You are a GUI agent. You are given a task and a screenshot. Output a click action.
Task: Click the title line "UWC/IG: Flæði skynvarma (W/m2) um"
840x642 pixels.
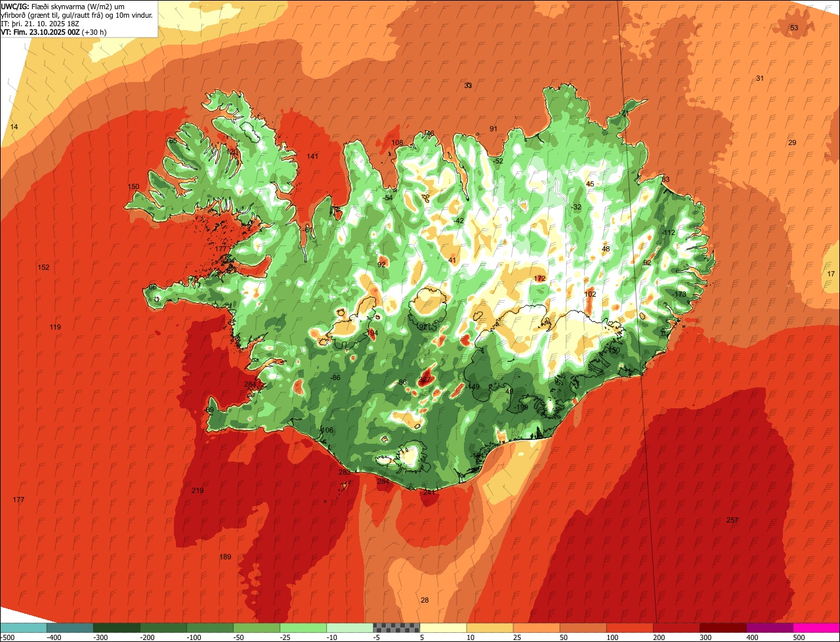pyautogui.click(x=63, y=7)
